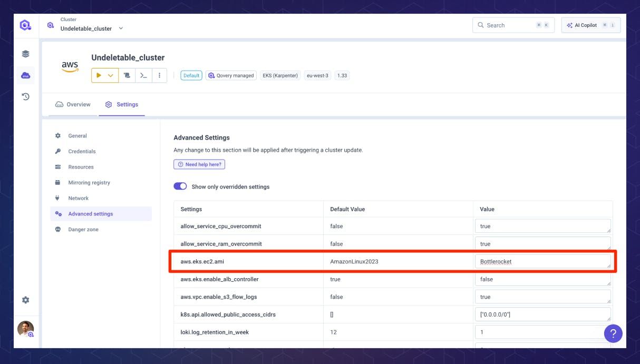Open the terminal shell icon button
The image size is (640, 364).
pyautogui.click(x=143, y=75)
